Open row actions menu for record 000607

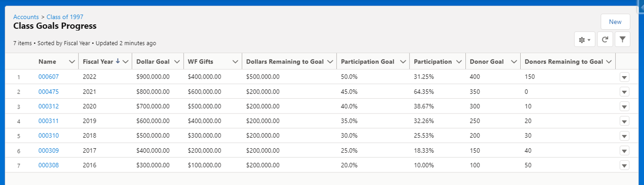624,77
